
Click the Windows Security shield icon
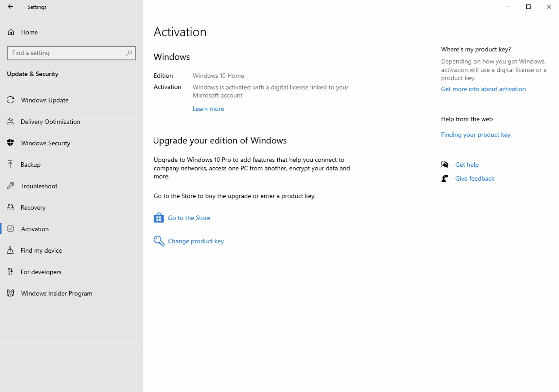coord(10,143)
